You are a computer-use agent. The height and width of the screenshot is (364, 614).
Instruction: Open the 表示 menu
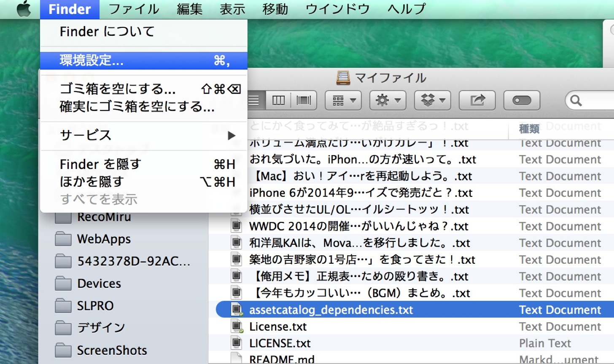point(232,9)
